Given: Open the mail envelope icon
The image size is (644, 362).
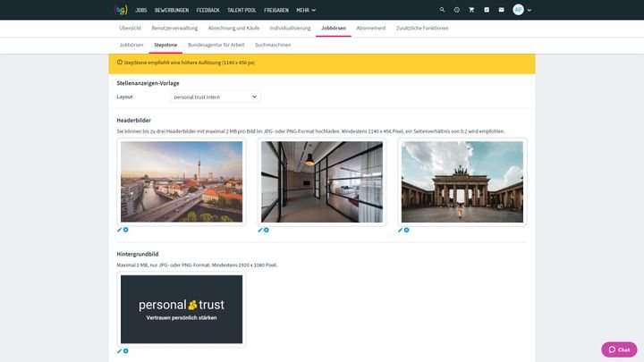Looking at the screenshot, I should (501, 10).
